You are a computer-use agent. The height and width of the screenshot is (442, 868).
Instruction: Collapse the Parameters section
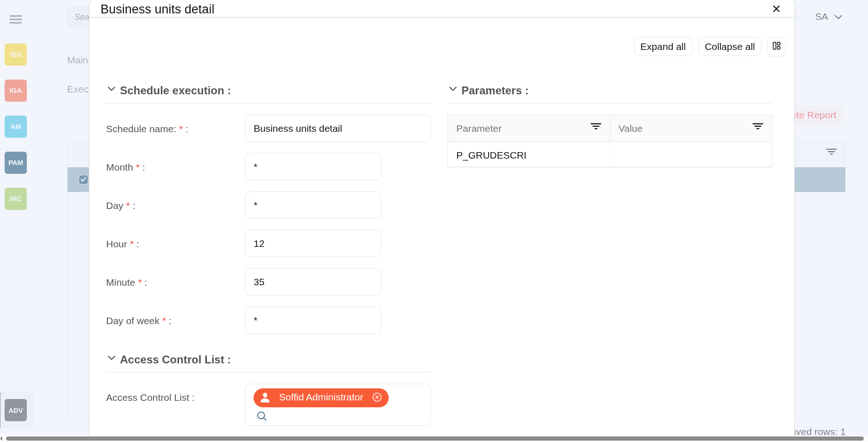click(453, 89)
